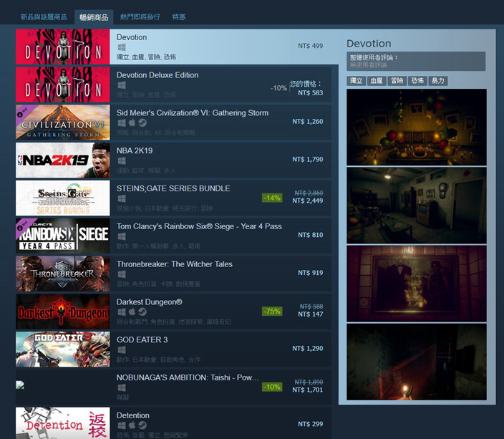Click Windows icon under NOBUNAGA'S AMBITION: Taishi
This screenshot has height=439, width=504.
pyautogui.click(x=122, y=387)
